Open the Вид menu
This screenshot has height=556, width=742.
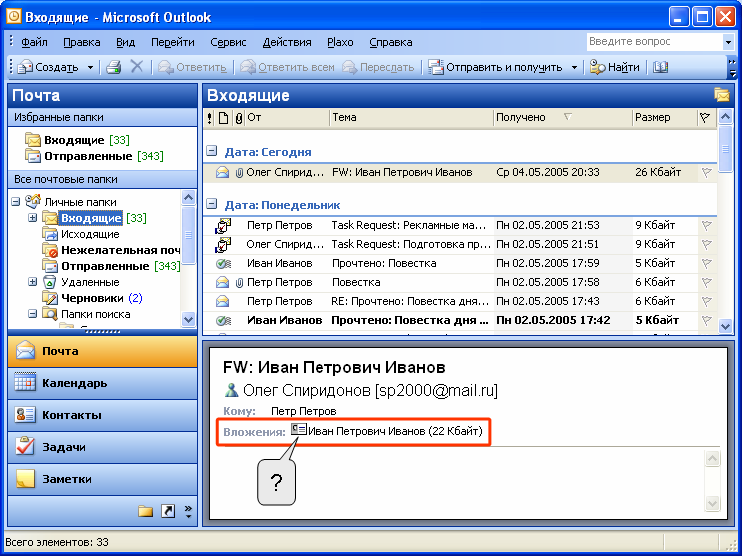pos(125,42)
